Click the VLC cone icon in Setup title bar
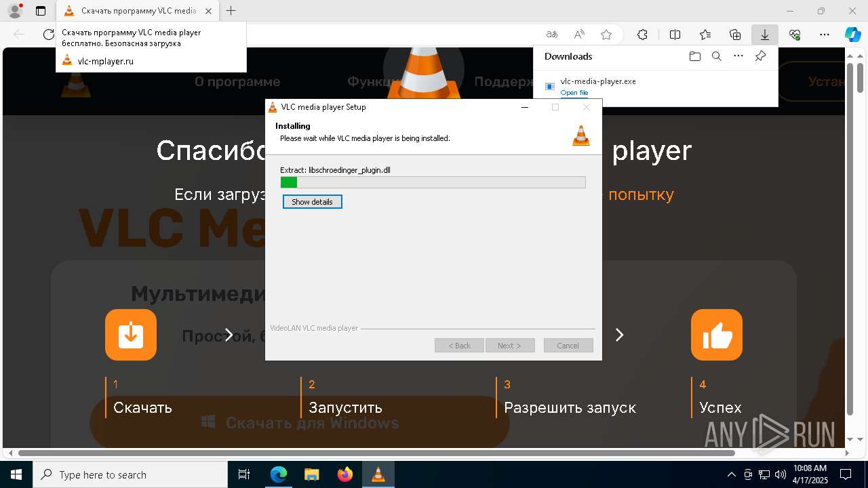Screen dimensions: 868x488 [273, 107]
